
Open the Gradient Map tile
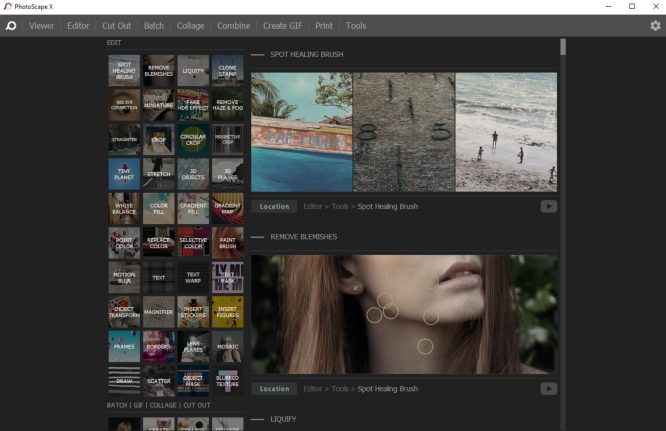pyautogui.click(x=228, y=208)
